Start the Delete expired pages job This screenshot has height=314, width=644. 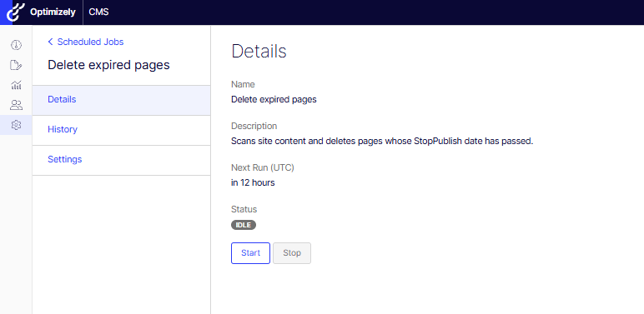pyautogui.click(x=250, y=253)
